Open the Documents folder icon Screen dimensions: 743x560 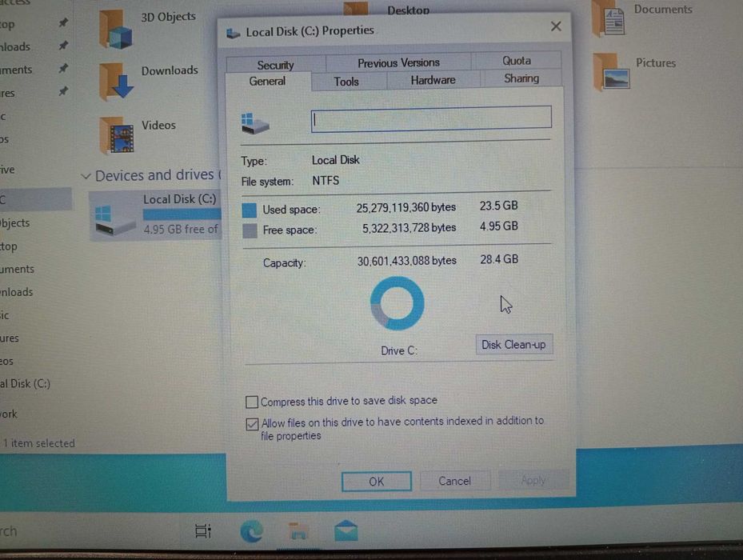pos(609,19)
